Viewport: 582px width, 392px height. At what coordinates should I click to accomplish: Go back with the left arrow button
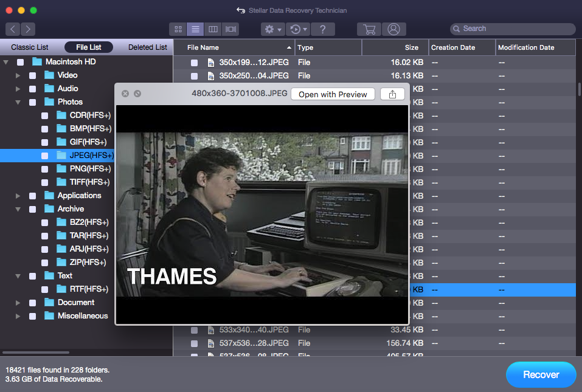[13, 29]
